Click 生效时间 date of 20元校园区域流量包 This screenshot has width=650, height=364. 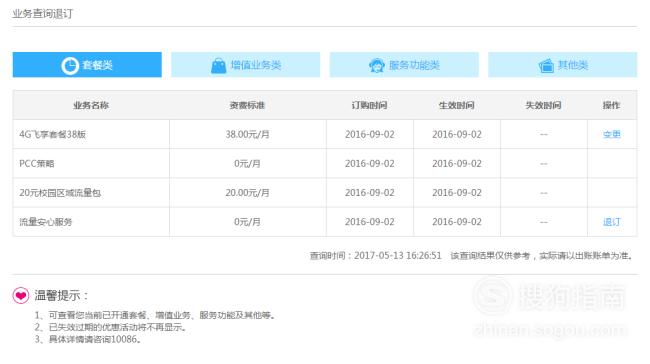[457, 193]
